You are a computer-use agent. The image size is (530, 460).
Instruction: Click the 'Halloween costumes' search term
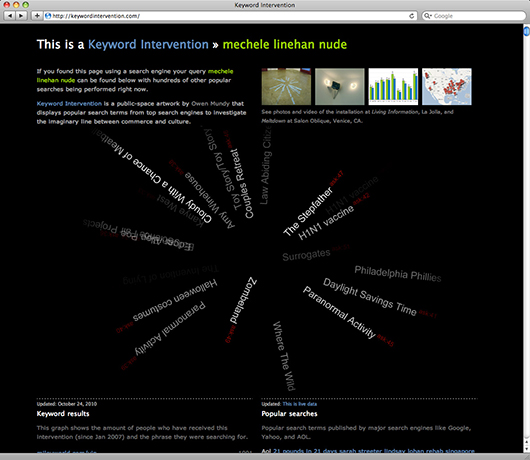(x=175, y=300)
